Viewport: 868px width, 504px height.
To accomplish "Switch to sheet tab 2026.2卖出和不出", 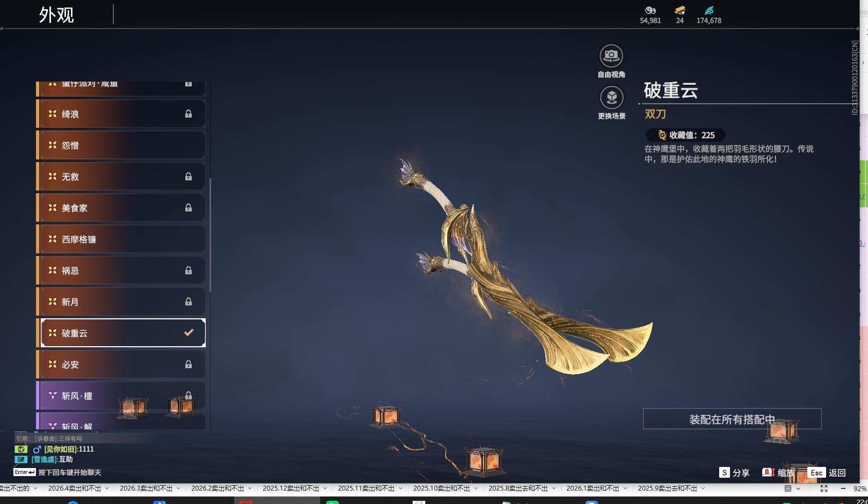I will point(218,488).
